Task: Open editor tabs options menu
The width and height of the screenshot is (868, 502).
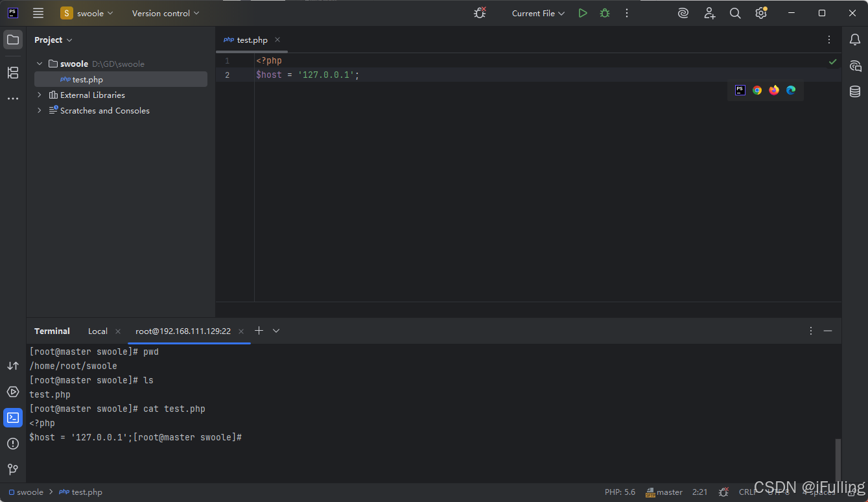Action: pos(829,40)
